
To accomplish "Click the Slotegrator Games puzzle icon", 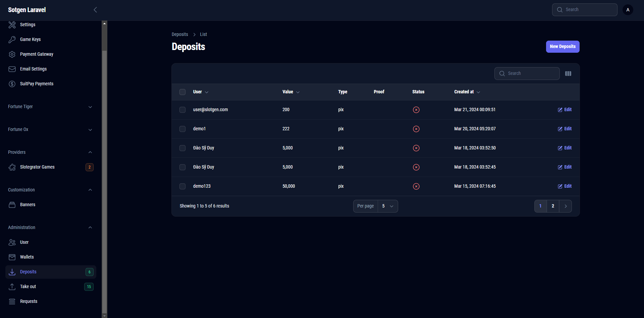I will [x=12, y=167].
